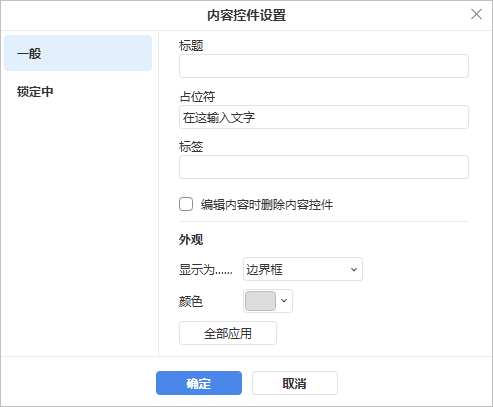Click the 标签 input field

(x=324, y=167)
